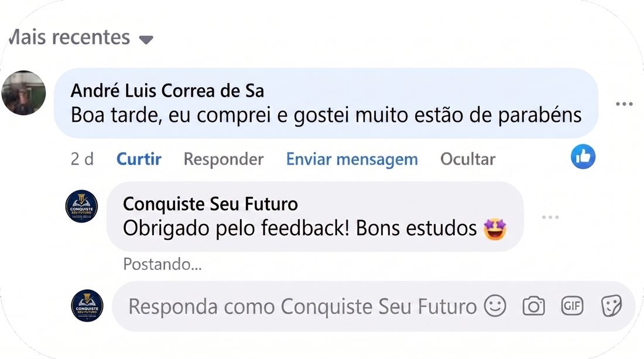The height and width of the screenshot is (359, 644).
Task: Like the comment with Curtir
Action: pyautogui.click(x=139, y=159)
